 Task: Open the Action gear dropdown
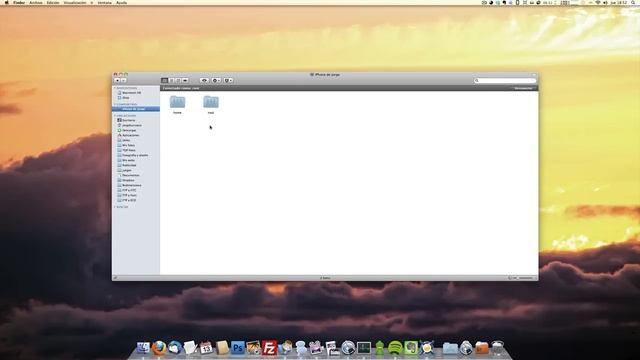216,80
